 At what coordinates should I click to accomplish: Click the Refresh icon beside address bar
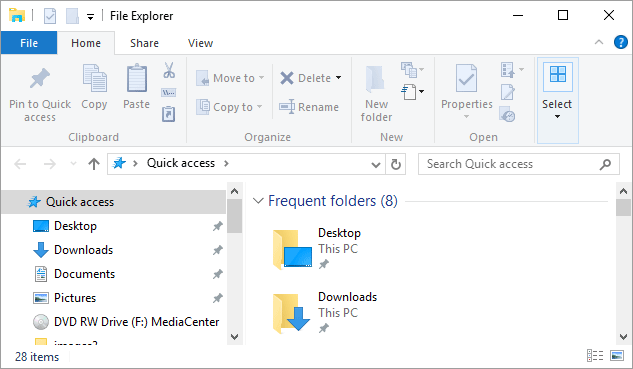point(396,164)
